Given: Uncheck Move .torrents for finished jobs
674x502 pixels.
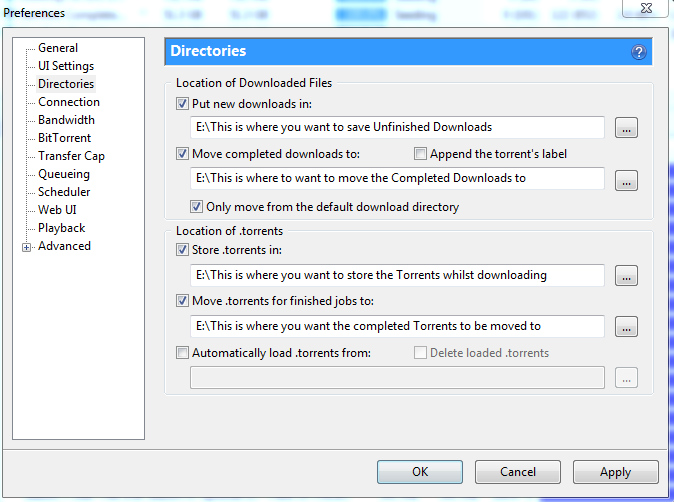Looking at the screenshot, I should [x=182, y=301].
